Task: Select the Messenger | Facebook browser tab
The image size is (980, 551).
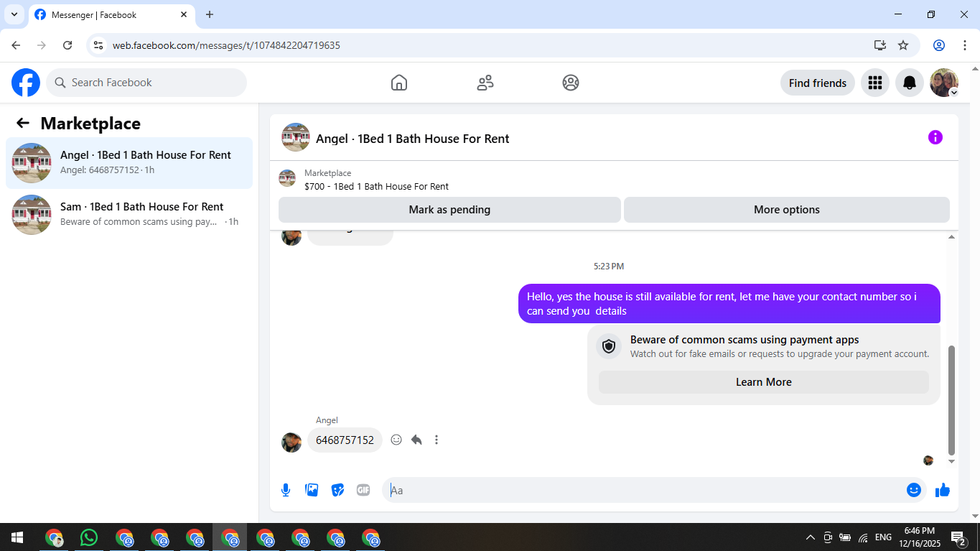Action: tap(112, 14)
